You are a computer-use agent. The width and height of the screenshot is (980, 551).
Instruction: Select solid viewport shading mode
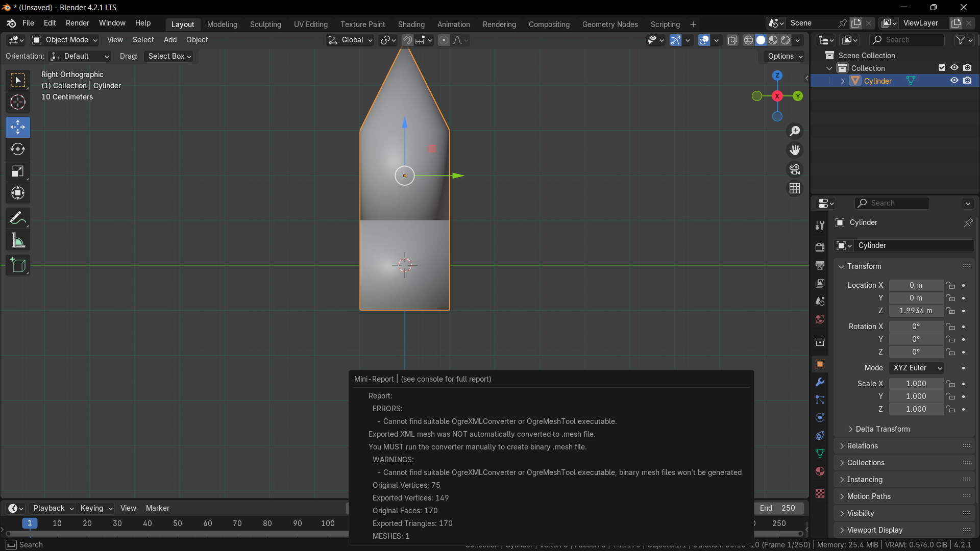pos(761,40)
